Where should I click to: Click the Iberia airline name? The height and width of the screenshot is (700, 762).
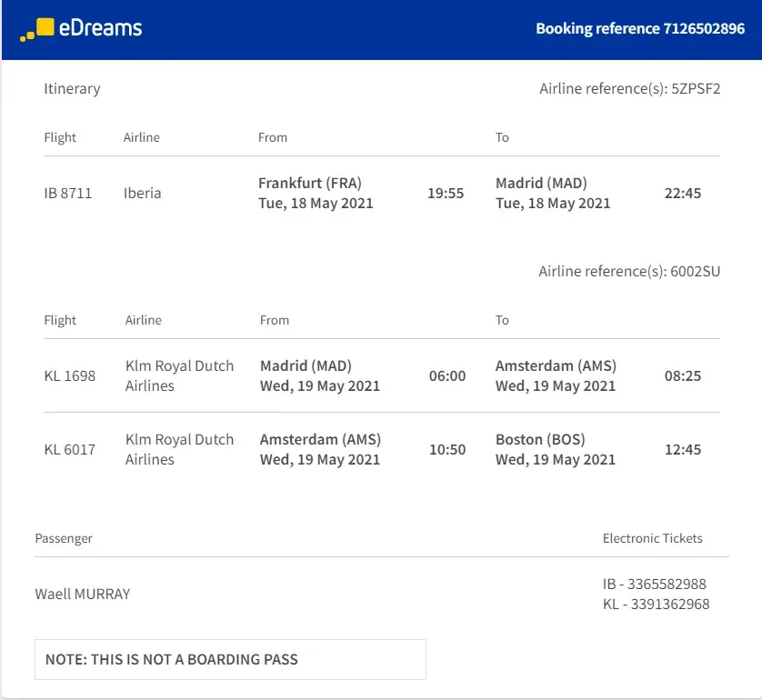pyautogui.click(x=143, y=193)
